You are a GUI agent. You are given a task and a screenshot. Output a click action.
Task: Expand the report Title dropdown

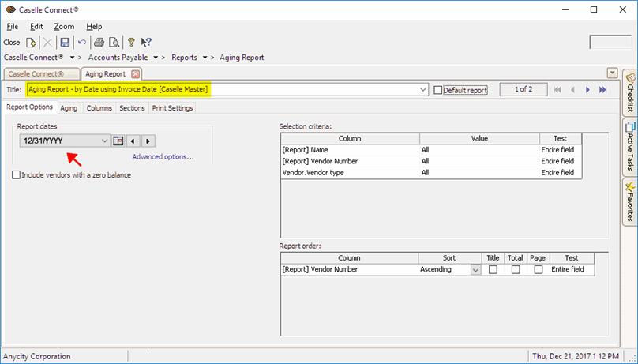(424, 90)
